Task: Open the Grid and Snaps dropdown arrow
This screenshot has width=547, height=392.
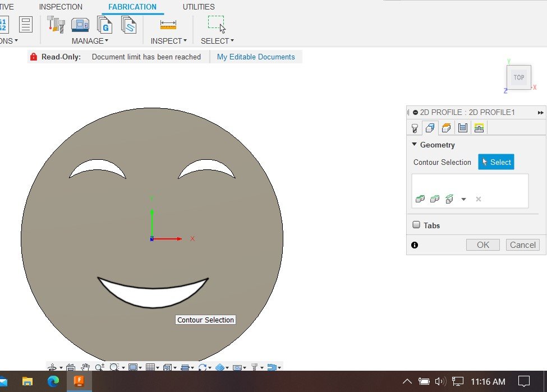Action: [x=158, y=367]
